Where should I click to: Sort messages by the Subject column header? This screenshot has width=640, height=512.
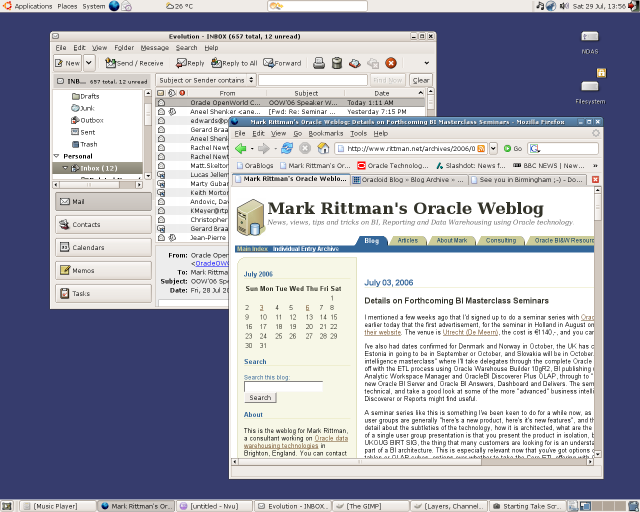pos(306,93)
